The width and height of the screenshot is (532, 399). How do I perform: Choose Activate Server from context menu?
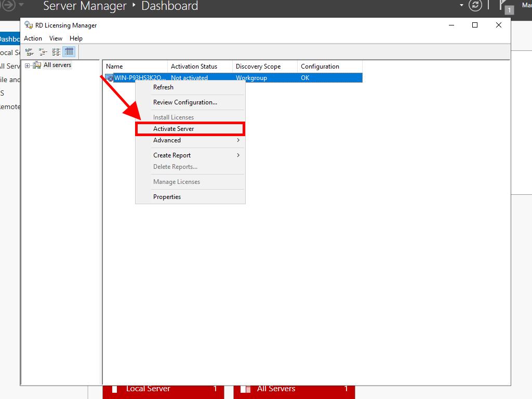coord(190,129)
